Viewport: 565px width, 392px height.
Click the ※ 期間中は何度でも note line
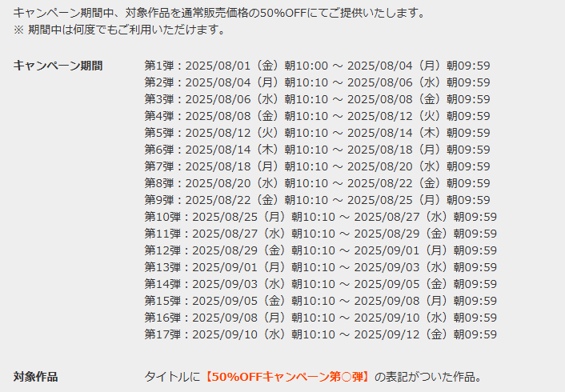pyautogui.click(x=119, y=30)
